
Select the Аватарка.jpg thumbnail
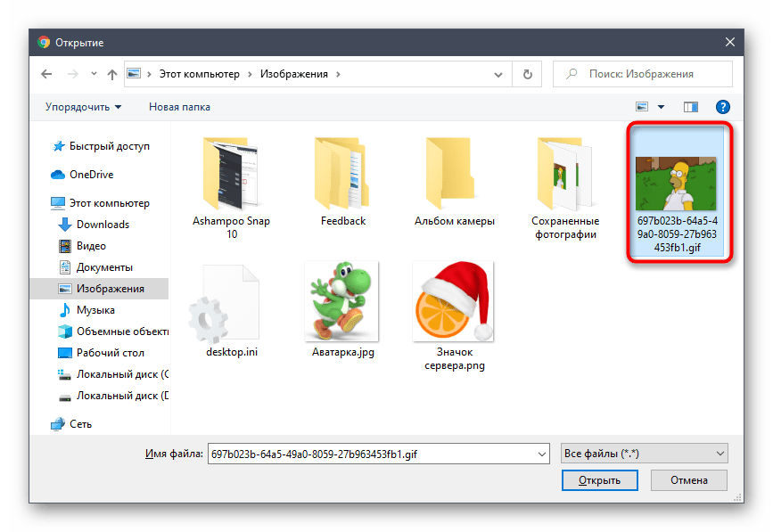(x=342, y=301)
